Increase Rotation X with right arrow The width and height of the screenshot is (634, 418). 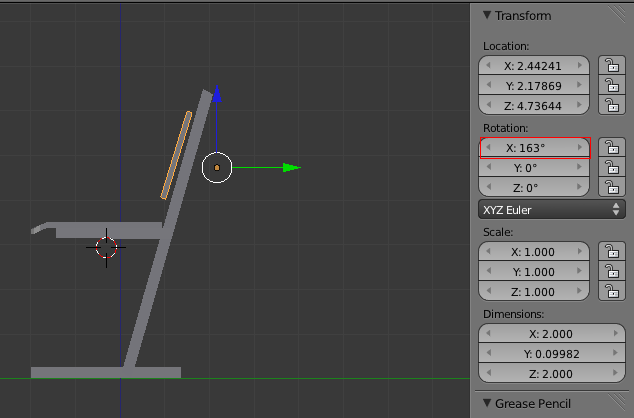click(580, 148)
